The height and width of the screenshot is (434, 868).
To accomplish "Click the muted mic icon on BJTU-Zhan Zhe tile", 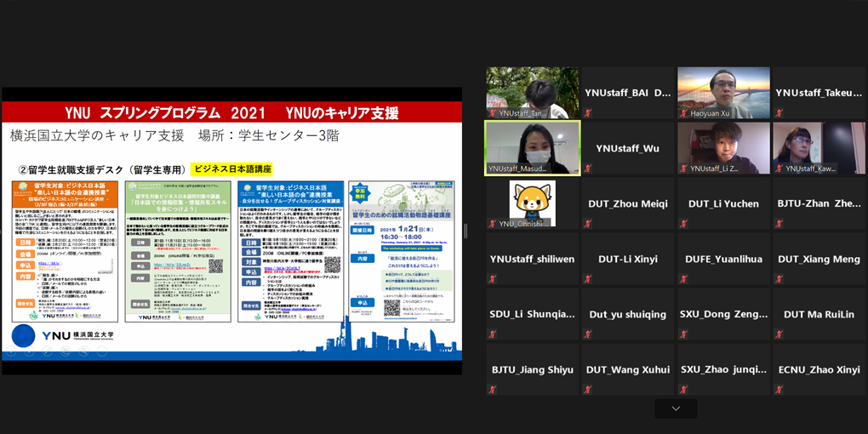I will (x=779, y=224).
